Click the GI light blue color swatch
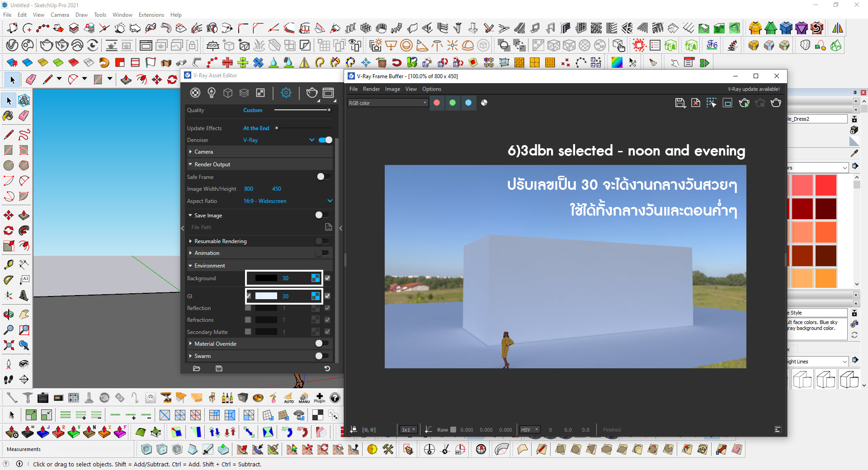Viewport: 868px width, 470px height. click(266, 296)
